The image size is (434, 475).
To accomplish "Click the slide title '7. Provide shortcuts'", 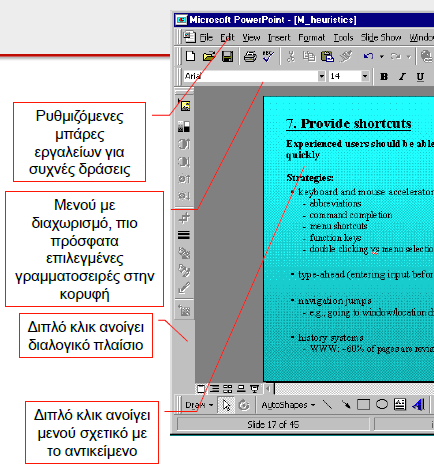I will 349,124.
